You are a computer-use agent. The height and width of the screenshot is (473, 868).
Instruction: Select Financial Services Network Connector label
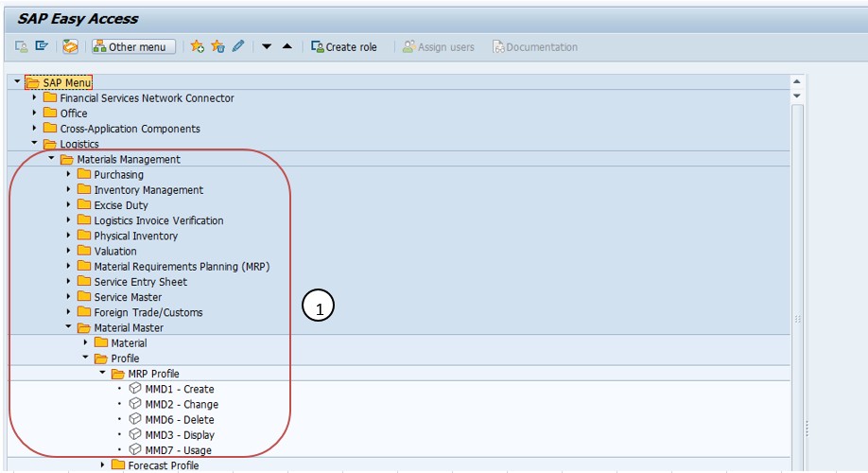147,98
